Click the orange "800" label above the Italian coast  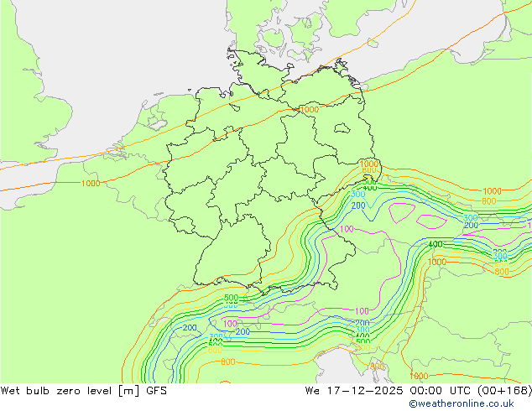tap(228, 362)
